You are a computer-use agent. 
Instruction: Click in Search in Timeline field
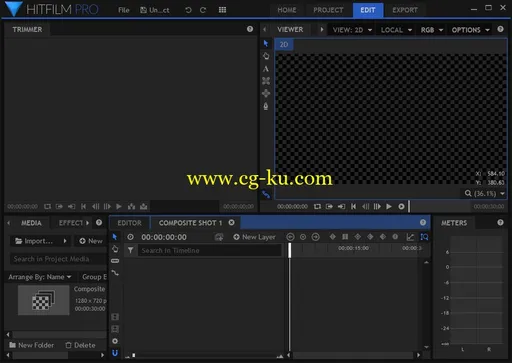click(210, 250)
